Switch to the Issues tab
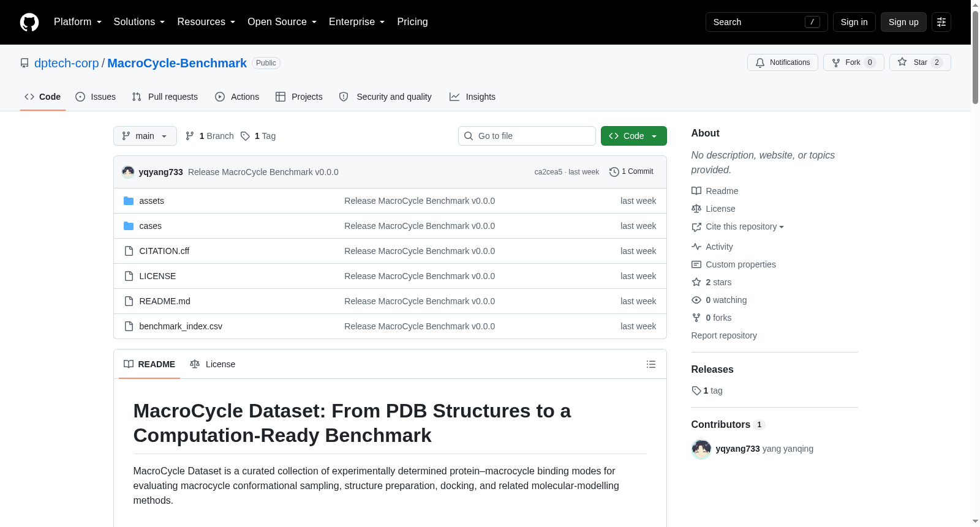 (96, 97)
